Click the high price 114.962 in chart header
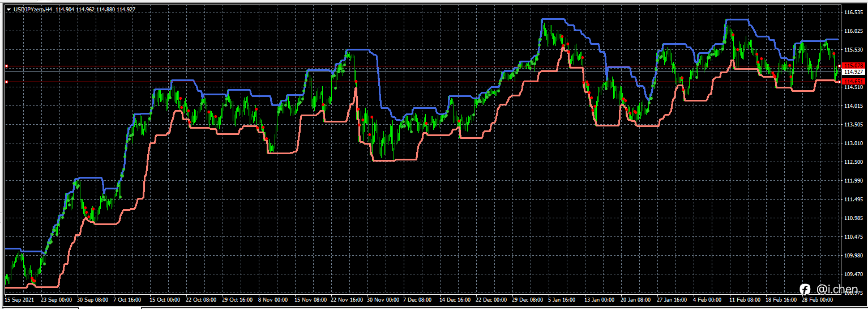This screenshot has width=868, height=309. [x=85, y=10]
